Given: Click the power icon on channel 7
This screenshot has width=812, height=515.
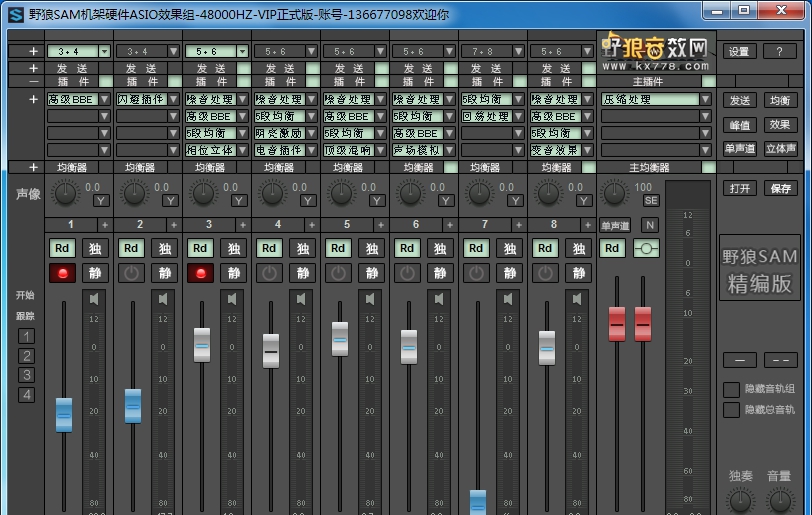Looking at the screenshot, I should [477, 273].
